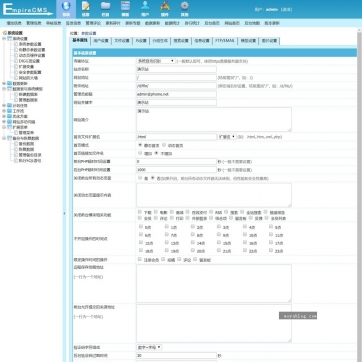Click the EmpireCMS logo

pyautogui.click(x=28, y=9)
